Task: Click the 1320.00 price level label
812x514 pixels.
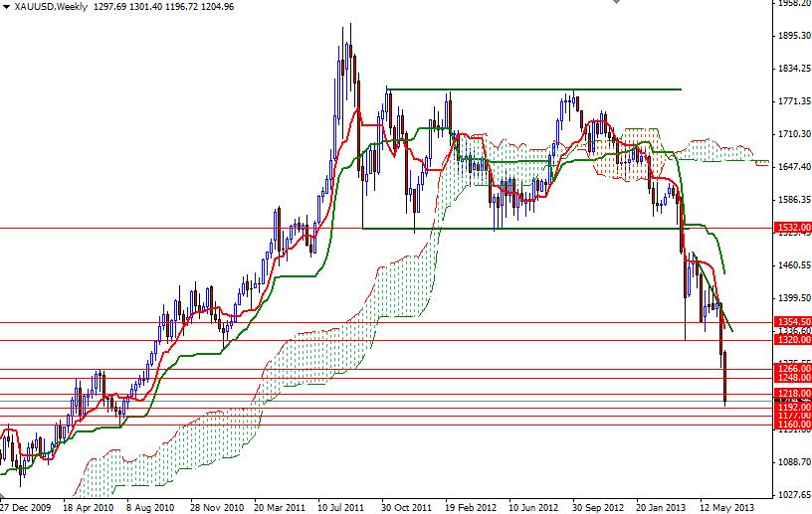Action: [x=791, y=340]
